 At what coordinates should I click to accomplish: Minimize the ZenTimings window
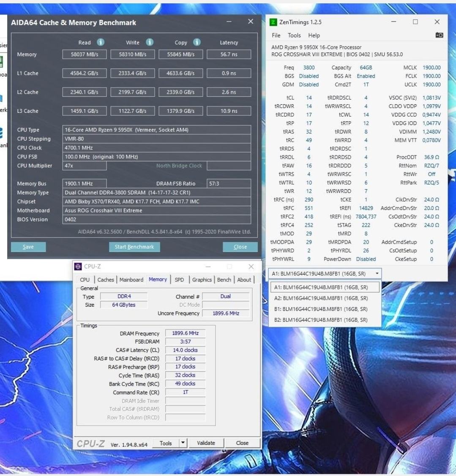click(x=393, y=22)
